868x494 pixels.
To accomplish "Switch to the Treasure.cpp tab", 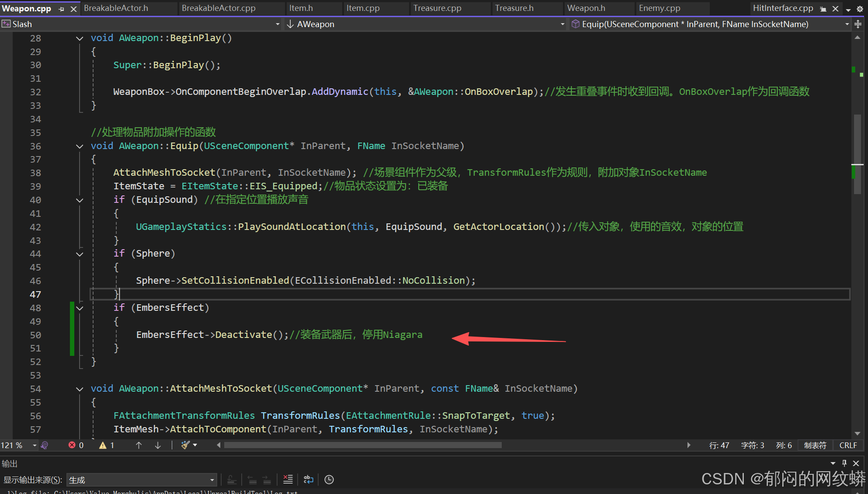I will (437, 8).
